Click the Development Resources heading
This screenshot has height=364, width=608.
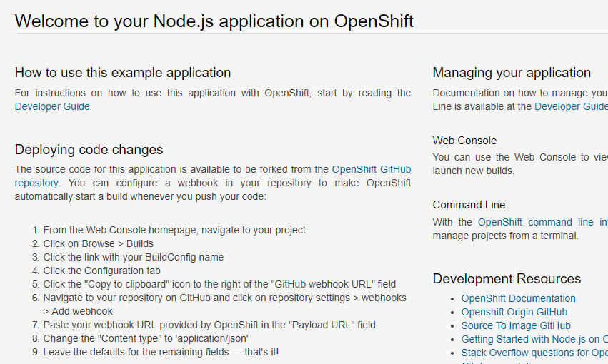click(x=507, y=279)
